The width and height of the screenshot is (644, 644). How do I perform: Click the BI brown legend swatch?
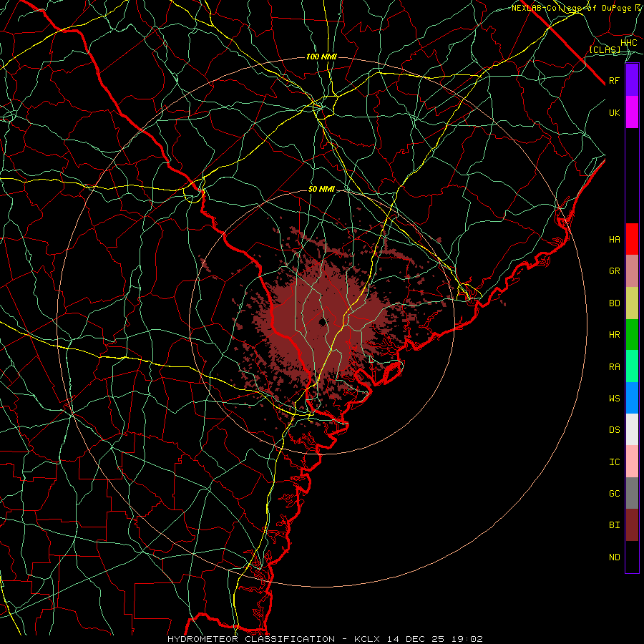[x=632, y=525]
